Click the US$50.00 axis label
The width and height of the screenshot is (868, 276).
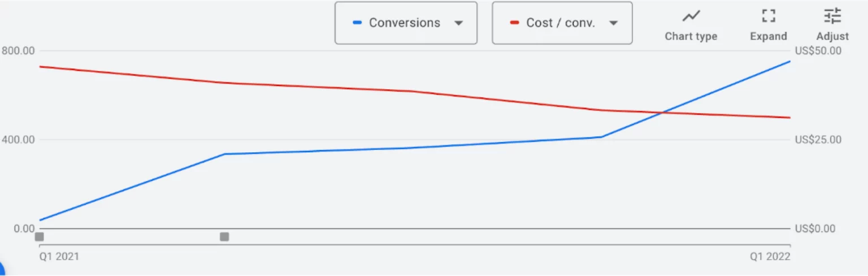tap(818, 50)
